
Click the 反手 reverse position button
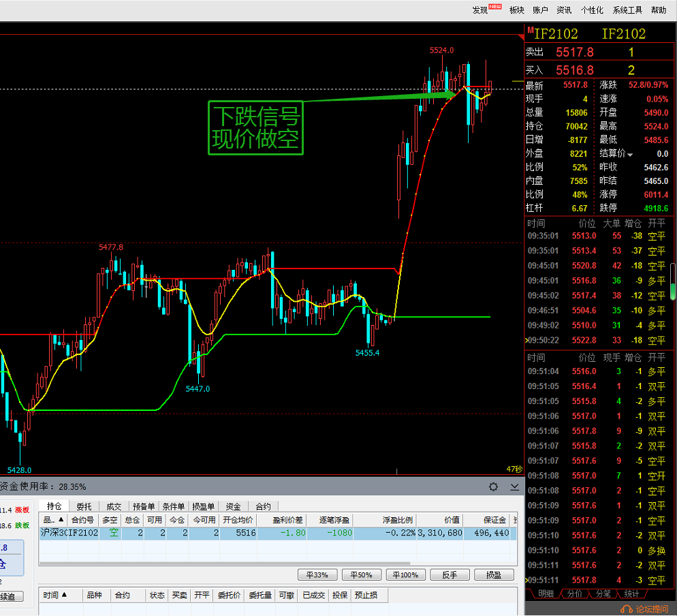[x=450, y=574]
